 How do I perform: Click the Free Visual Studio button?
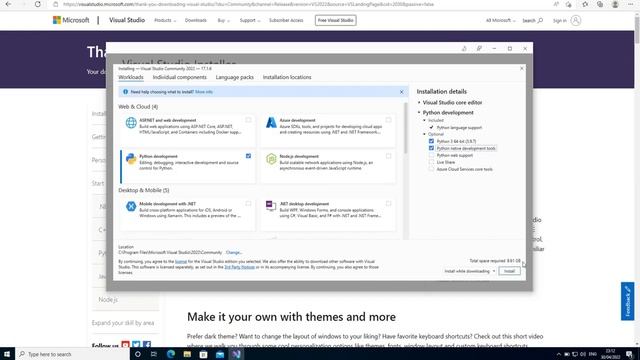[336, 20]
